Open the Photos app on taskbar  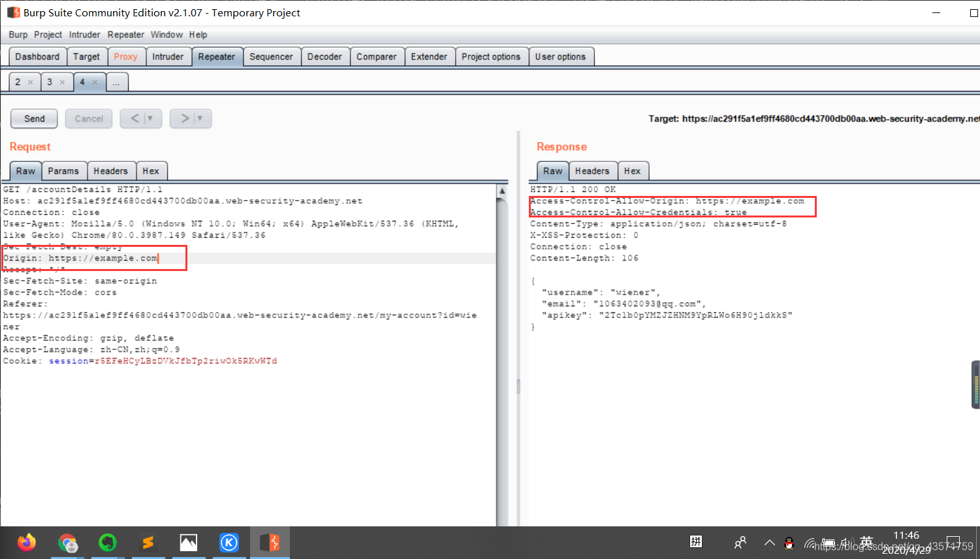tap(189, 543)
